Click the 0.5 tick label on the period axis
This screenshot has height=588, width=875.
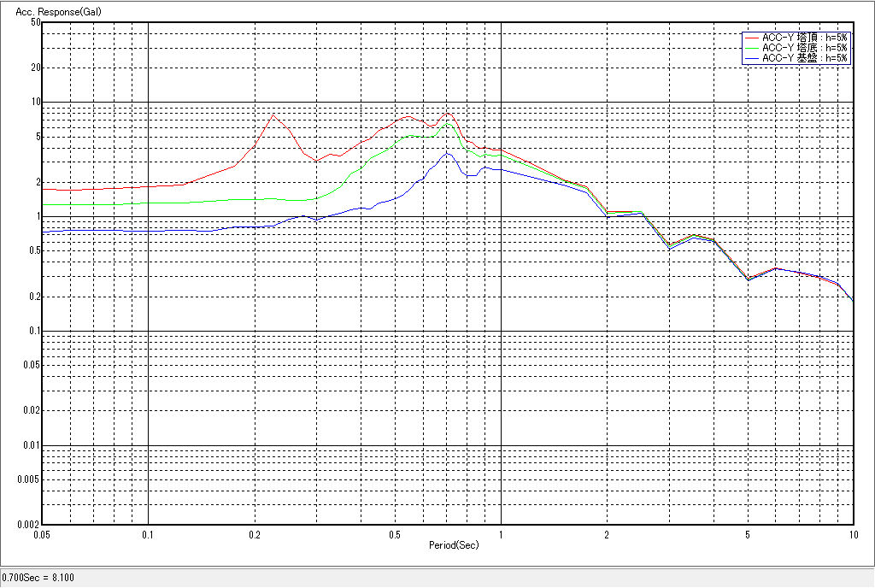[394, 534]
